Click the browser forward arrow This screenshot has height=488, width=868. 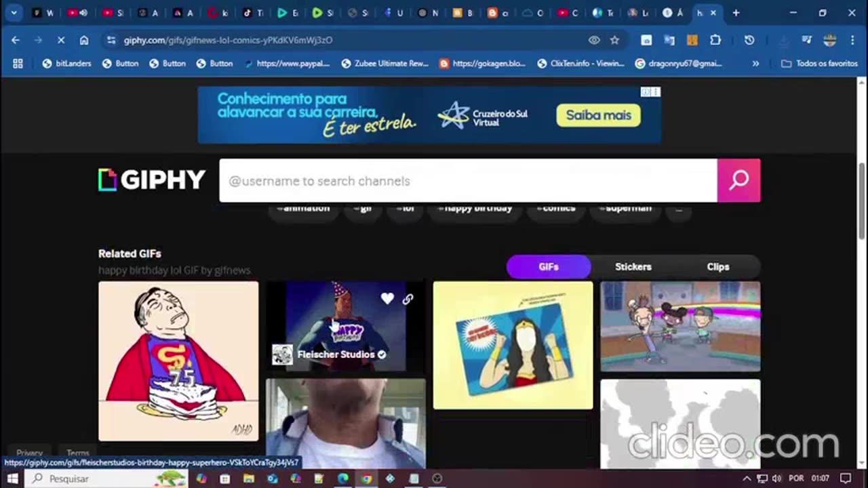[x=38, y=40]
